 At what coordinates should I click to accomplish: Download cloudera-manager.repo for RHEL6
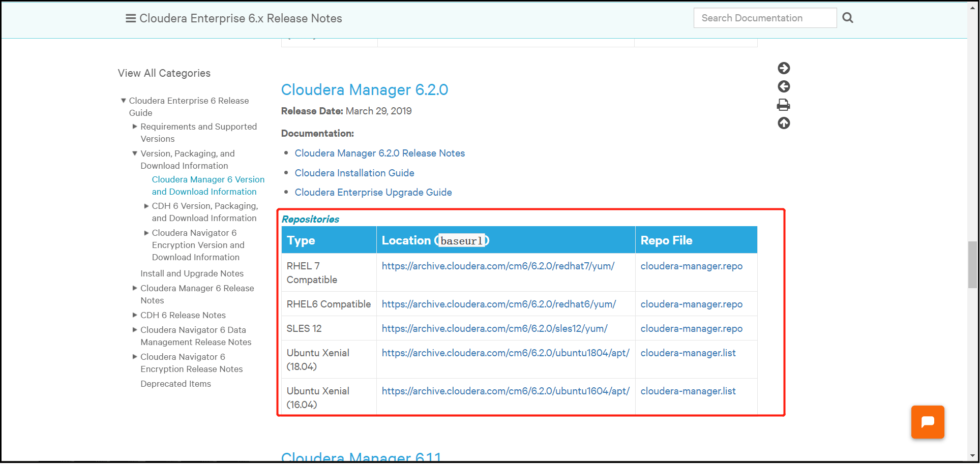coord(692,304)
